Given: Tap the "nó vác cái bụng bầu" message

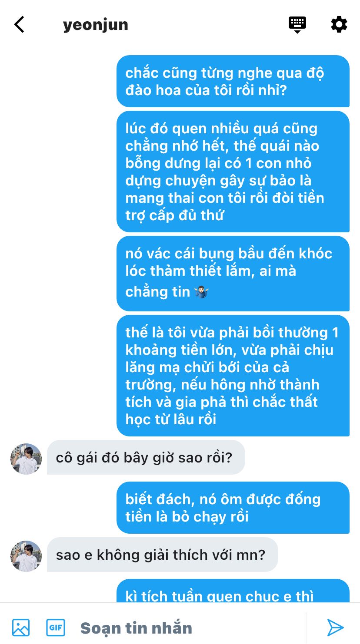Looking at the screenshot, I should click(233, 274).
